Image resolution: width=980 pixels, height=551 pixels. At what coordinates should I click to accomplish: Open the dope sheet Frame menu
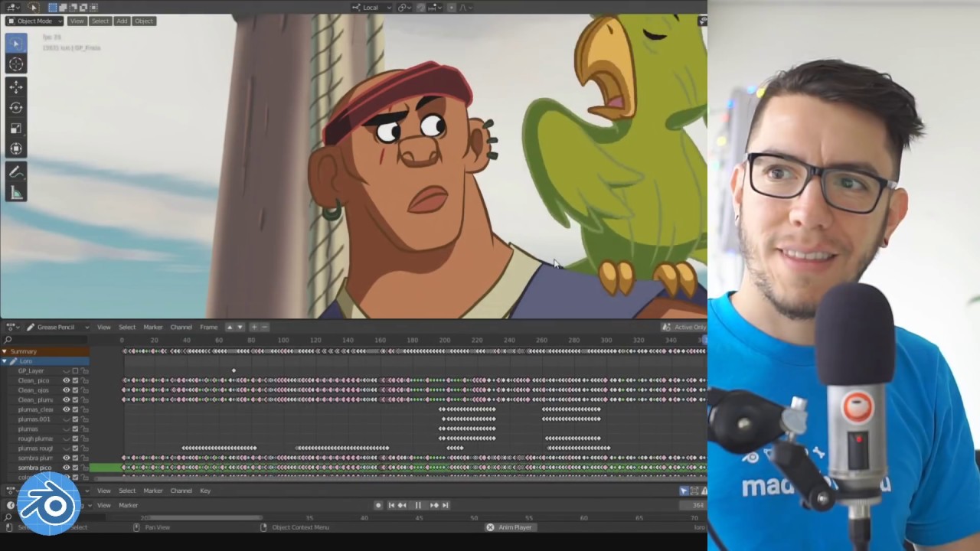point(208,327)
